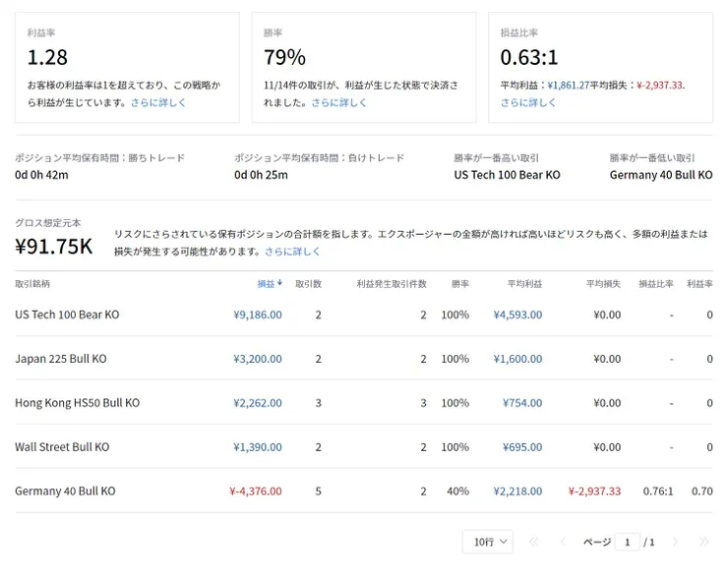Select Japan 225 Bull KO row name
Image resolution: width=728 pixels, height=576 pixels.
click(x=61, y=359)
